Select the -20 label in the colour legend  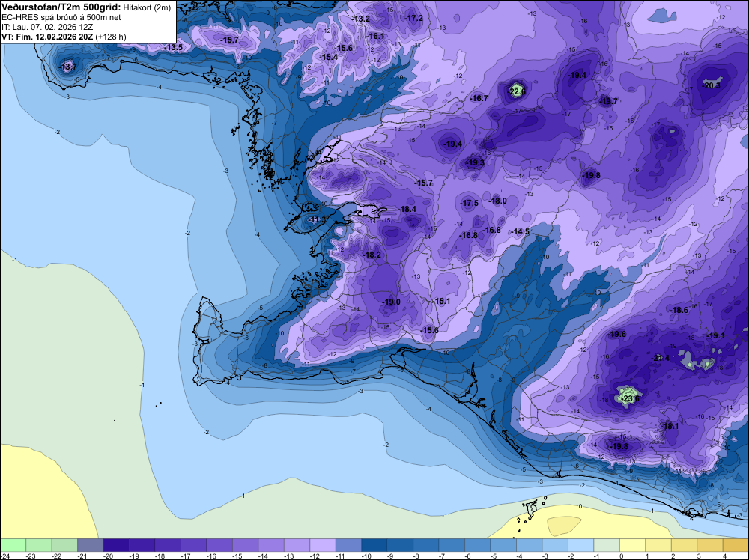coord(109,556)
